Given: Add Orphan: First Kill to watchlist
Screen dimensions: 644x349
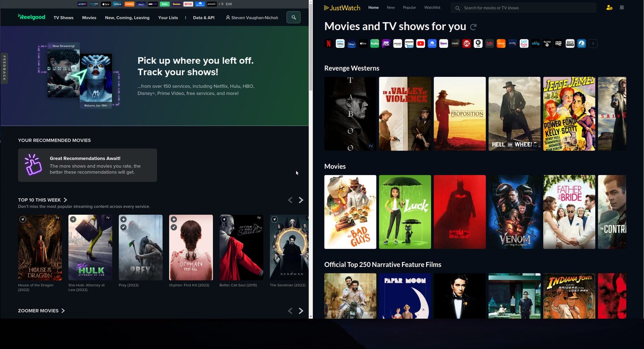Looking at the screenshot, I should [x=174, y=219].
